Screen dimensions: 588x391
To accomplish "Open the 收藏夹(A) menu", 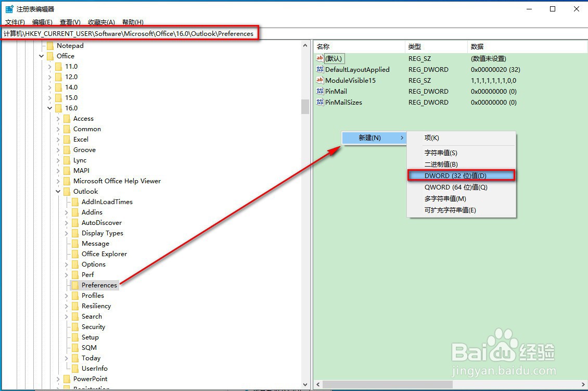I will coord(101,22).
